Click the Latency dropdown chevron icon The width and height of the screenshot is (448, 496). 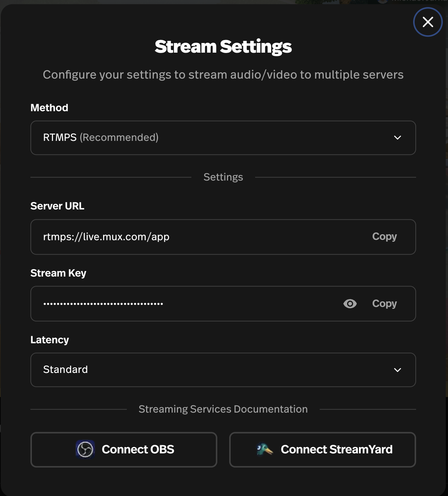398,370
